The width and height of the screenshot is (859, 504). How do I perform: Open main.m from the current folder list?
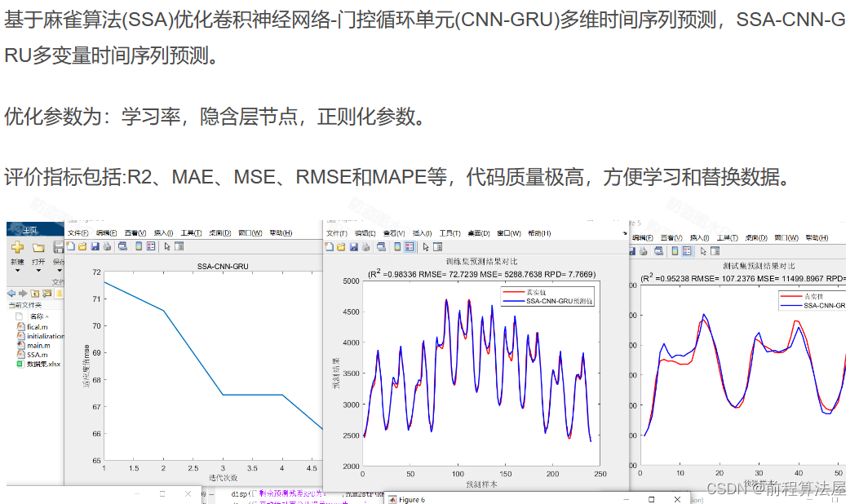pyautogui.click(x=38, y=345)
